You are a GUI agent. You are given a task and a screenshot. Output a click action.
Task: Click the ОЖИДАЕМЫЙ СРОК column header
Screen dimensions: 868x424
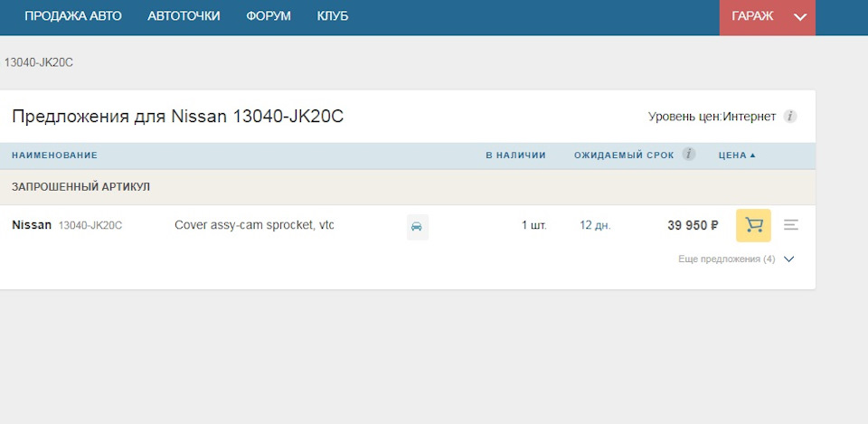624,155
